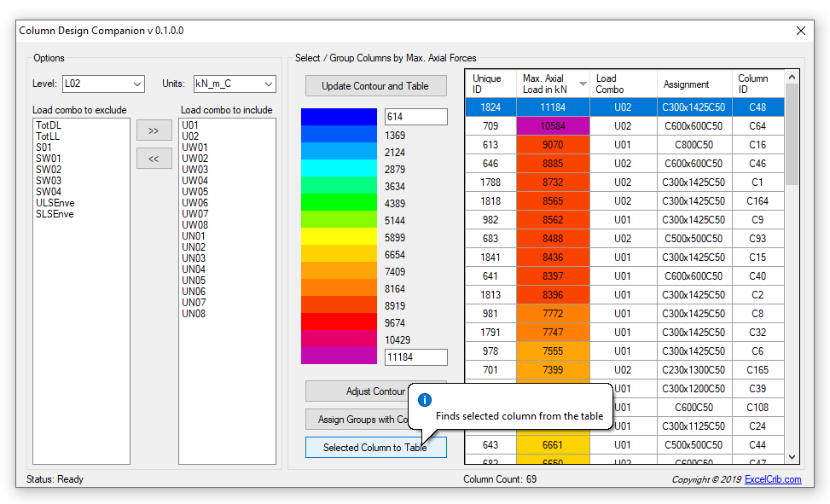The width and height of the screenshot is (830, 504).
Task: Click the >> move-to-include button
Action: [x=154, y=130]
